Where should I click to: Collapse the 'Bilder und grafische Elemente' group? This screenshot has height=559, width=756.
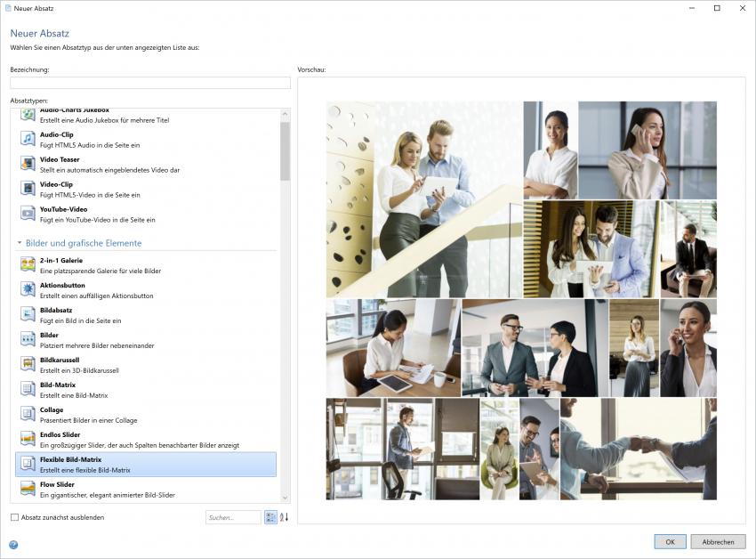[20, 243]
